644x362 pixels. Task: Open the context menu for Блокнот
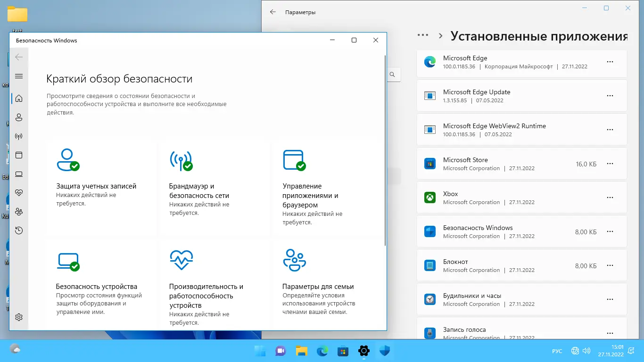[610, 265]
